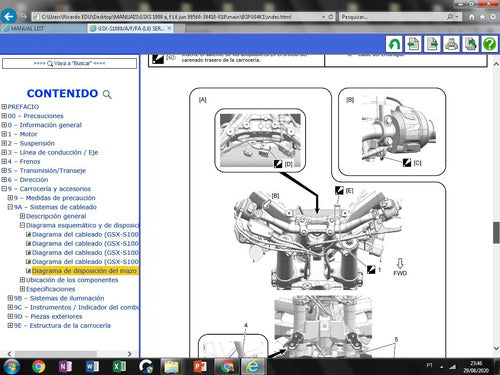The height and width of the screenshot is (375, 500).
Task: Click the green return arrow toolbar icon
Action: (x=394, y=44)
